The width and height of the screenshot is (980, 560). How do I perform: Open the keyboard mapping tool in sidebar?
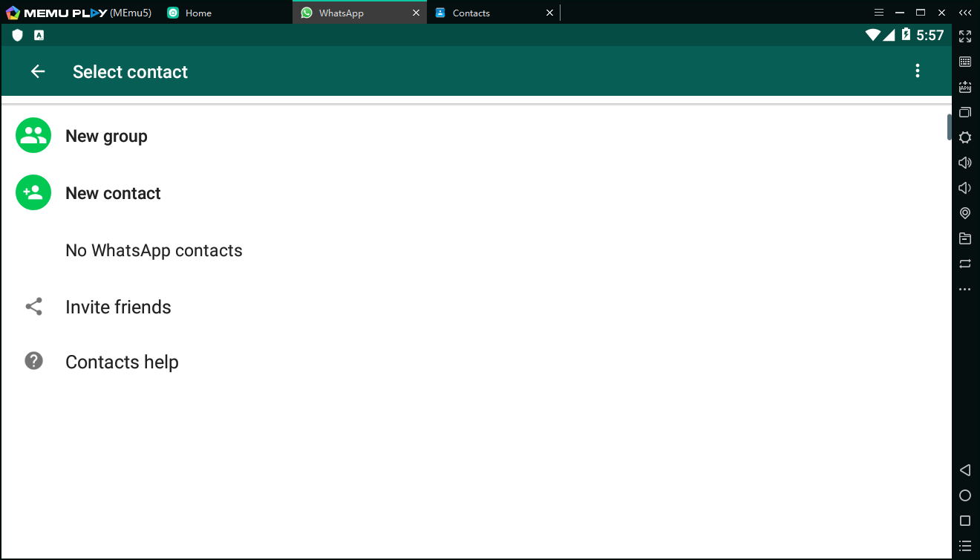point(965,62)
